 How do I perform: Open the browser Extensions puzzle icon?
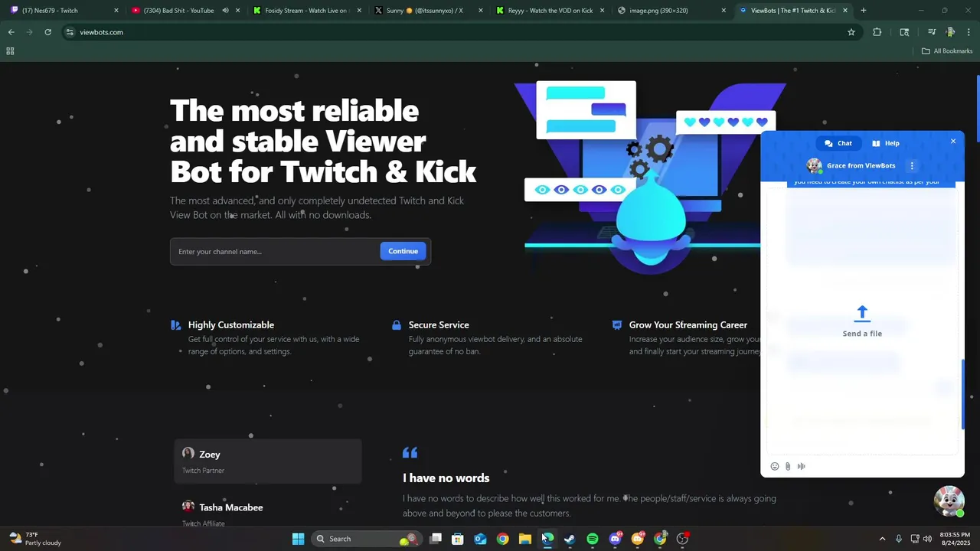877,32
